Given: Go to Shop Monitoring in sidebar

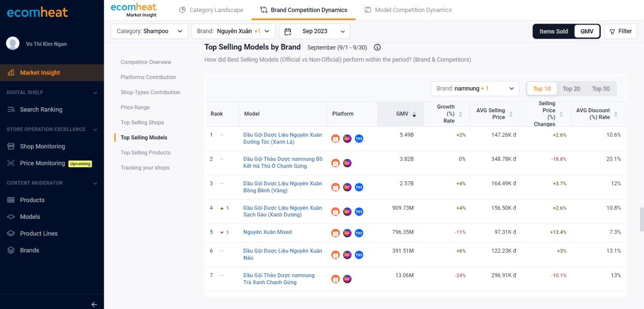Looking at the screenshot, I should click(x=42, y=146).
